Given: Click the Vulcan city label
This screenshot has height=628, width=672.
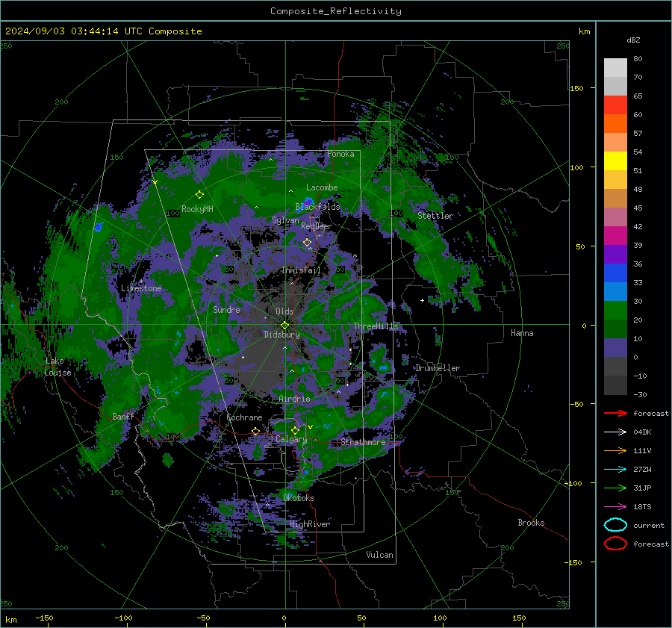Looking at the screenshot, I should (x=379, y=555).
